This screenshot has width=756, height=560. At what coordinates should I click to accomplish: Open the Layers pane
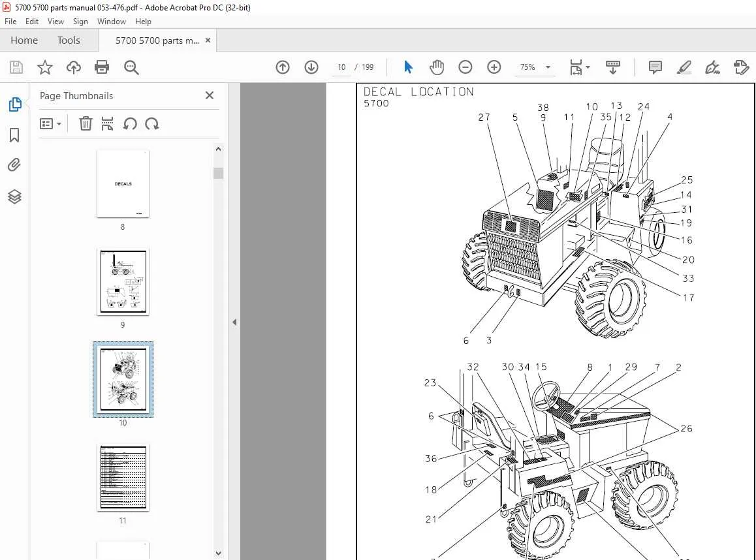14,196
